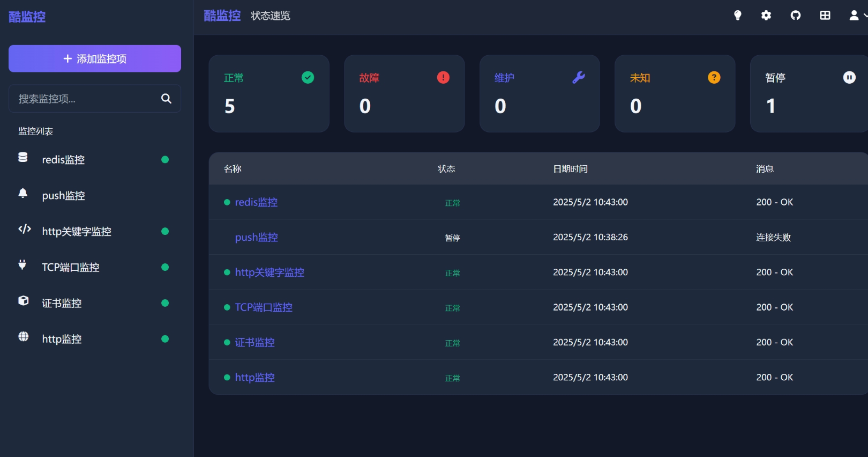This screenshot has width=868, height=457.
Task: Select 证书监控 in the sidebar list
Action: (62, 303)
